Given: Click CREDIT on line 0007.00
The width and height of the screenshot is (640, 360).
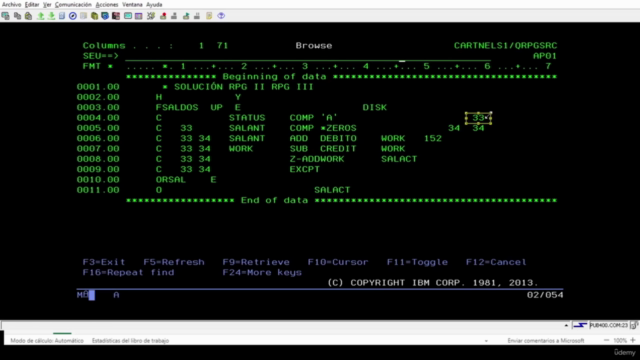Looking at the screenshot, I should [x=338, y=149].
